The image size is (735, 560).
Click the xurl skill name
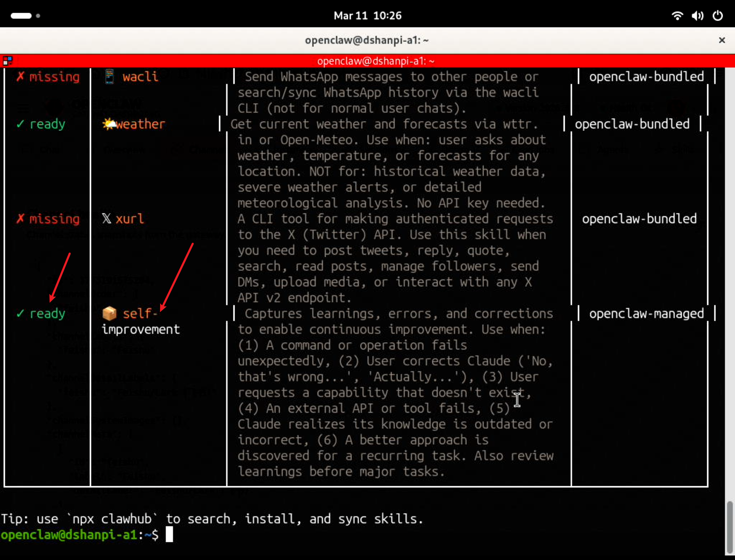130,219
